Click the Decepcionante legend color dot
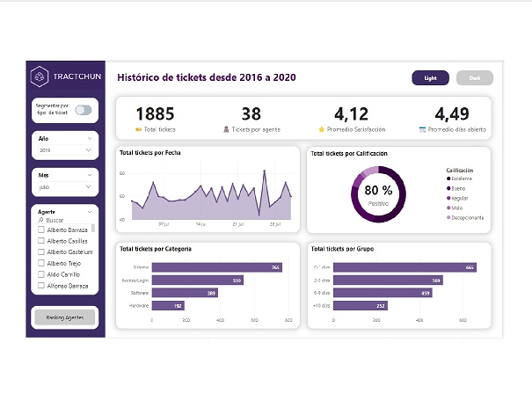 point(448,217)
